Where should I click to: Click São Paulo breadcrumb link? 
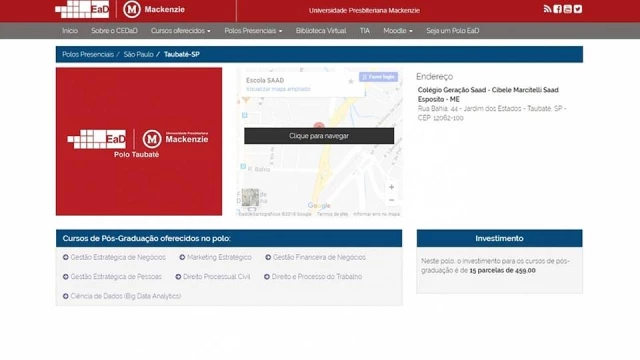[x=138, y=54]
